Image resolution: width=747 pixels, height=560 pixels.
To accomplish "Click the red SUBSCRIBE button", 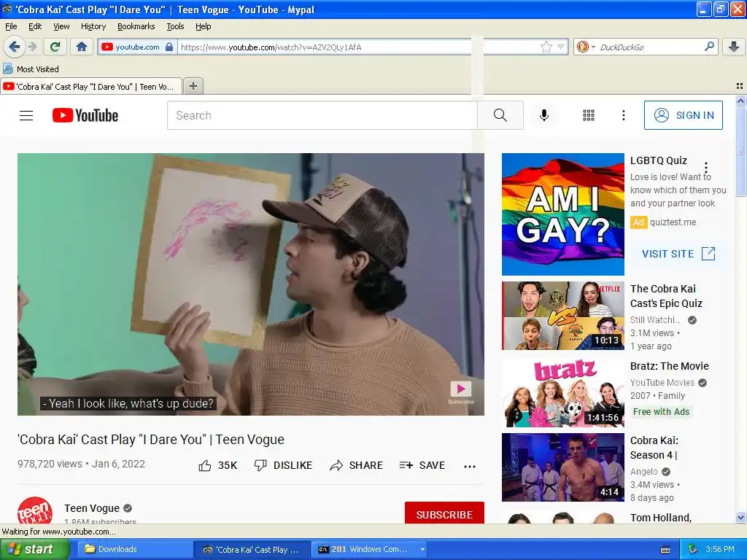I will [444, 513].
